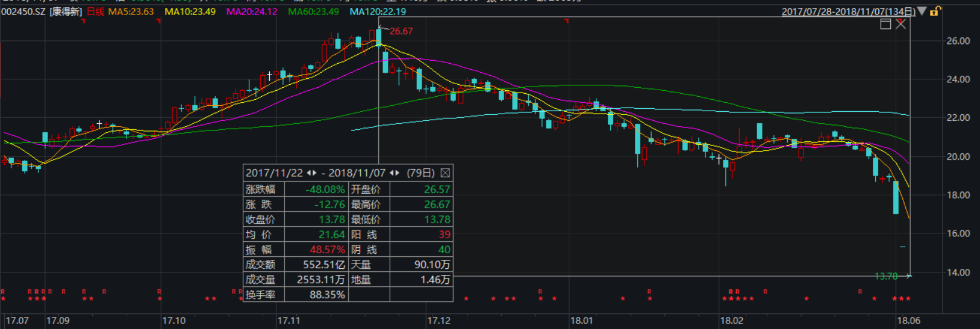Select the MA60:23.49 indicator label
Image resolution: width=980 pixels, height=329 pixels.
313,11
